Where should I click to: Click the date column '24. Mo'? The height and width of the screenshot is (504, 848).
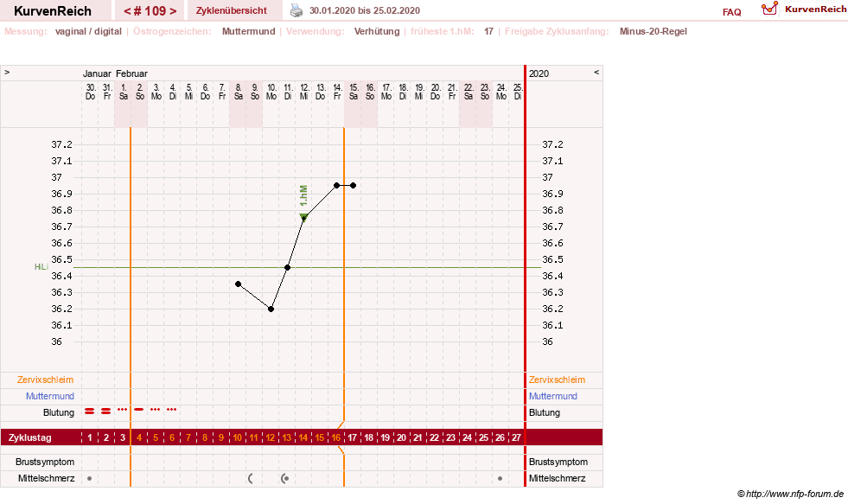click(x=501, y=92)
